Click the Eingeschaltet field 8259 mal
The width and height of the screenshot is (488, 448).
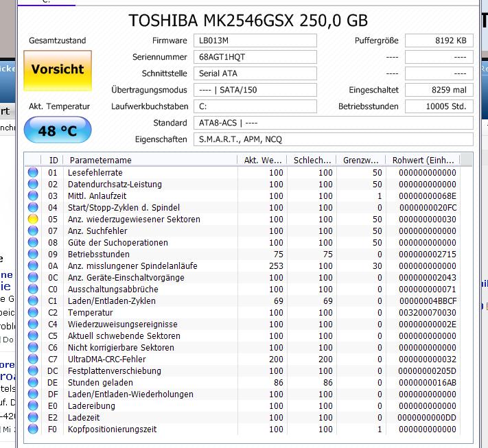click(x=439, y=90)
